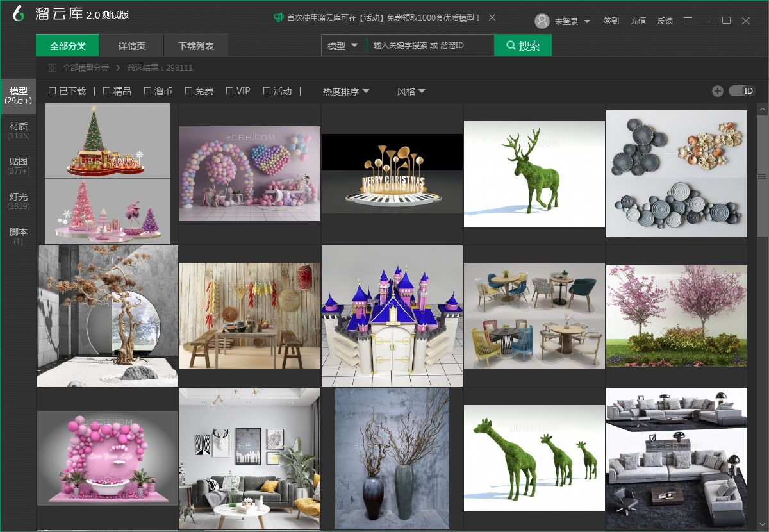This screenshot has height=532, width=769.
Task: Check the 已下载 filter checkbox
Action: (53, 91)
